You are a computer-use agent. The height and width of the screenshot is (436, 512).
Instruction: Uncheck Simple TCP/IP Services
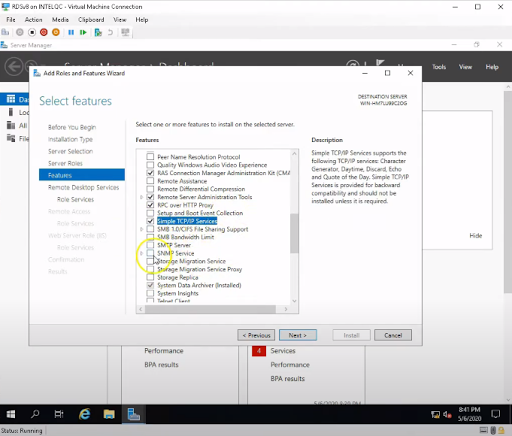pyautogui.click(x=150, y=221)
